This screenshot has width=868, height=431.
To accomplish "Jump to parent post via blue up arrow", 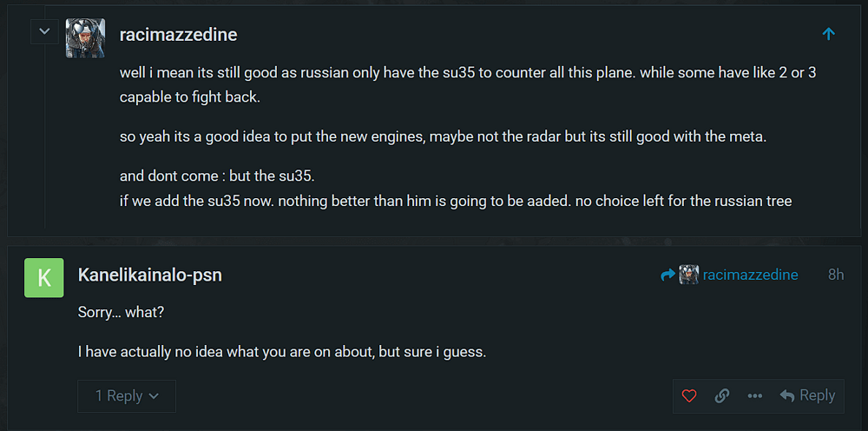I will pos(828,34).
